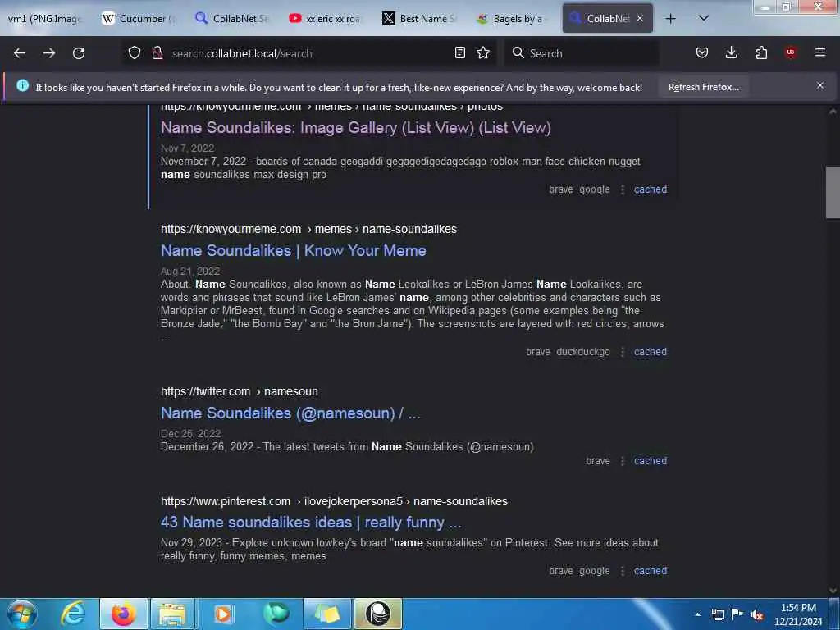Reload the current page
The width and height of the screenshot is (840, 630).
pyautogui.click(x=79, y=53)
